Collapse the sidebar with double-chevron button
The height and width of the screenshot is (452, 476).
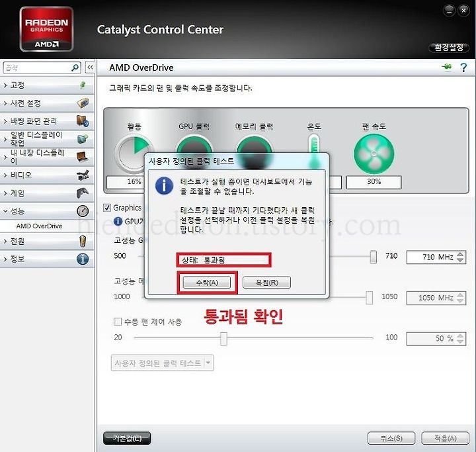click(90, 68)
